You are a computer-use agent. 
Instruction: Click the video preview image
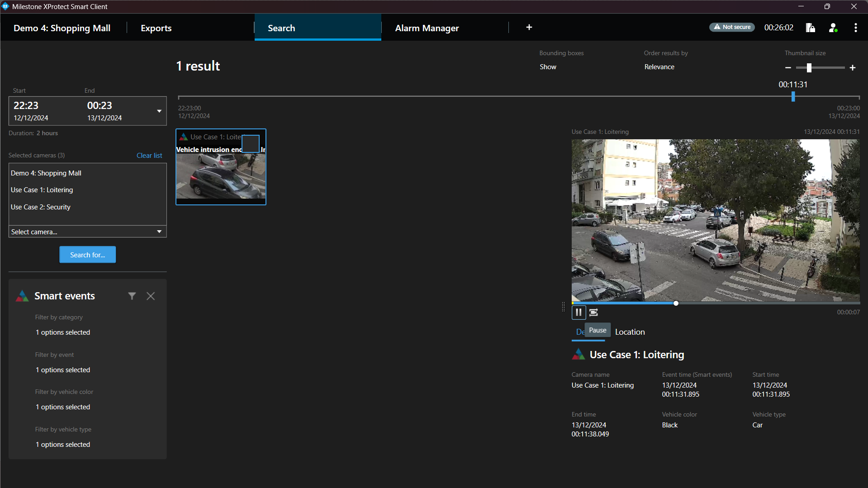(x=716, y=220)
